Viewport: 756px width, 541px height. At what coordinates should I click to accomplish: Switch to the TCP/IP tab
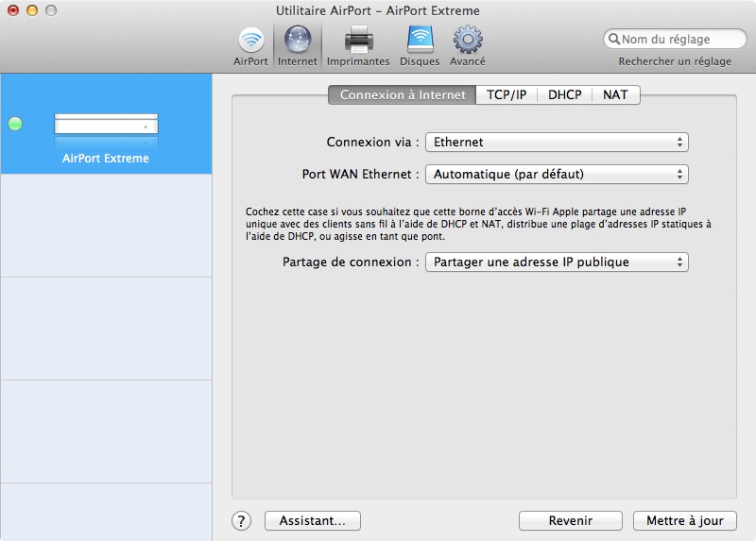507,94
